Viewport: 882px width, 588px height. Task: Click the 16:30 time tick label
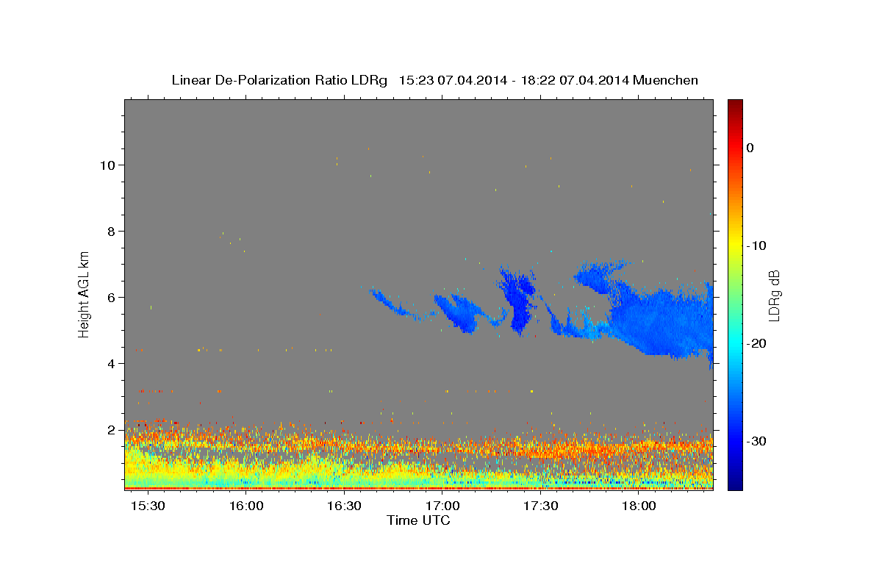tap(345, 506)
